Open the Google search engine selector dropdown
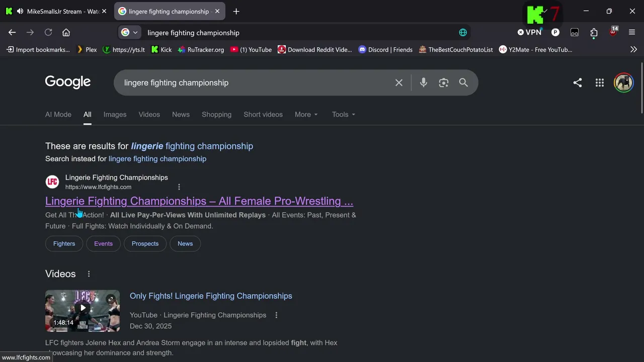The height and width of the screenshot is (362, 644). click(129, 32)
